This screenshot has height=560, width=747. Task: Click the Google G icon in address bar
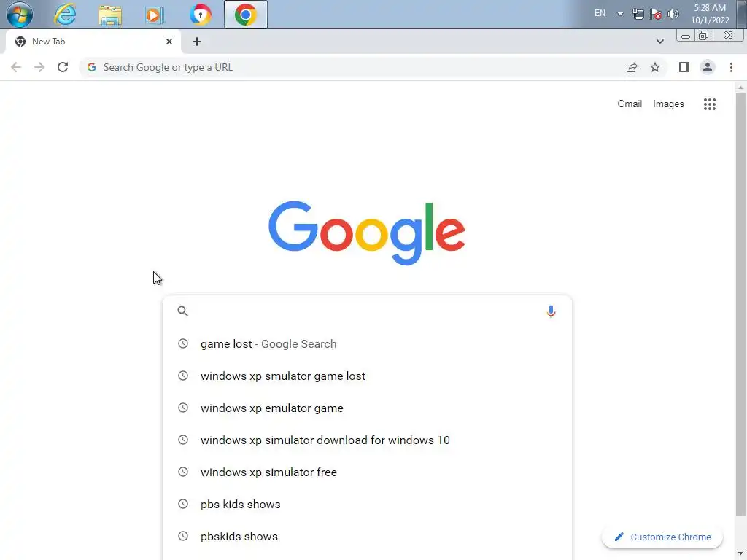[x=92, y=67]
